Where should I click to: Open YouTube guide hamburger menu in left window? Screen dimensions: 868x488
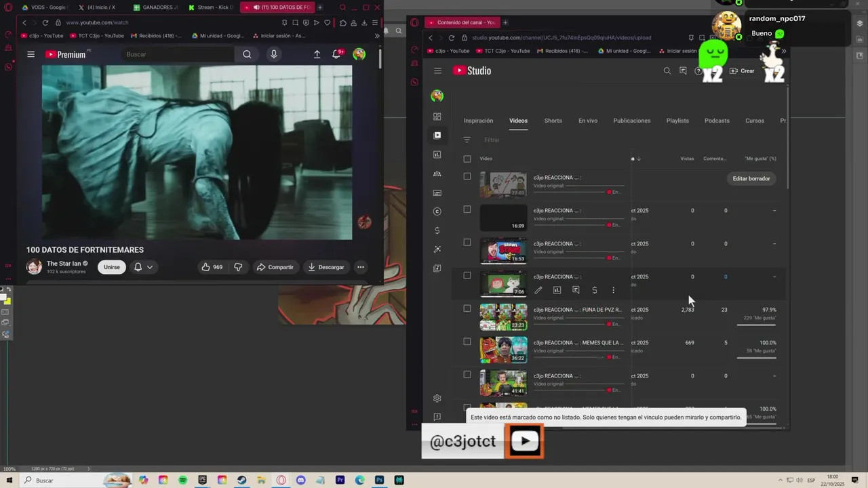(31, 54)
